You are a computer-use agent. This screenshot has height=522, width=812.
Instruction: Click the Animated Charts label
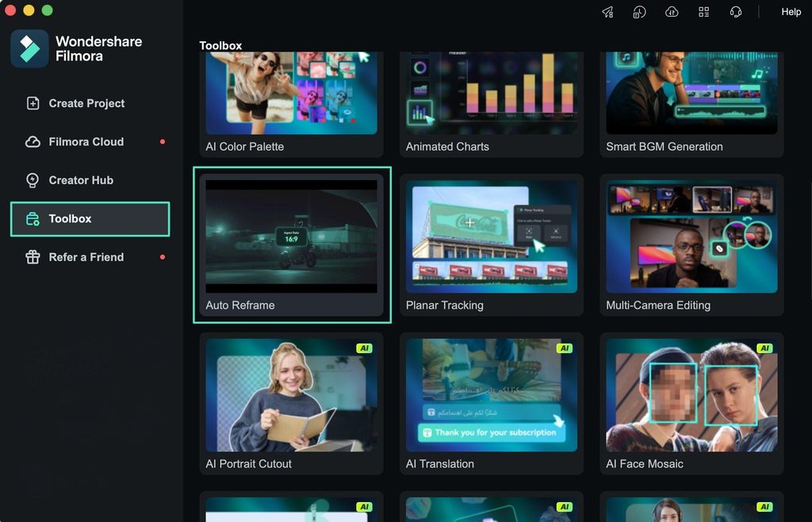point(447,147)
